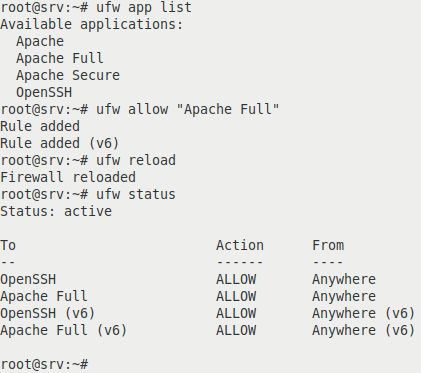Click the 'Rule added (v6)' output line
The height and width of the screenshot is (373, 421).
coord(60,143)
